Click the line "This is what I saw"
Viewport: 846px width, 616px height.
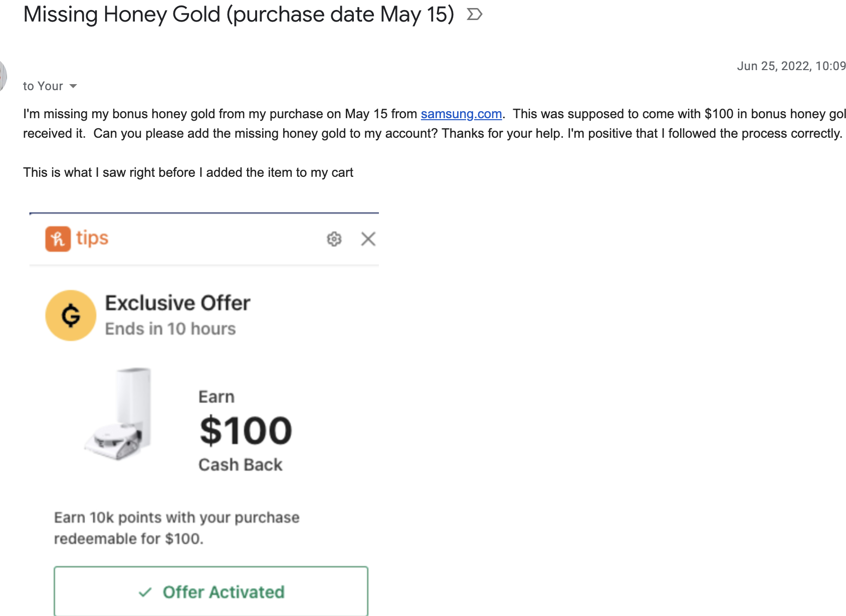tap(188, 172)
